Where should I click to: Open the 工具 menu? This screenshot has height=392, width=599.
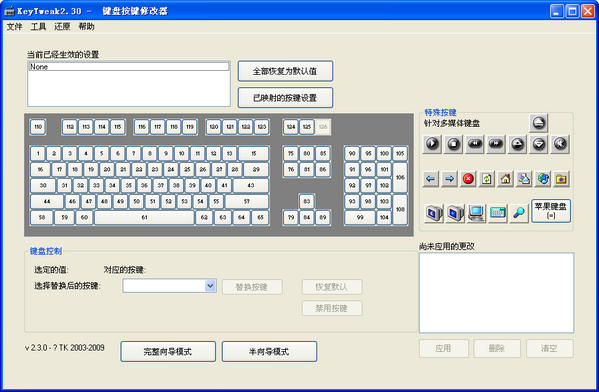(38, 26)
